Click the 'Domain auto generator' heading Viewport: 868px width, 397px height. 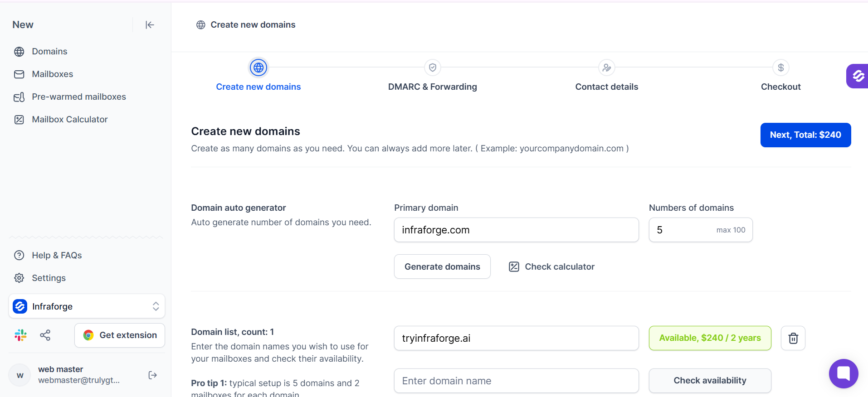click(x=239, y=208)
